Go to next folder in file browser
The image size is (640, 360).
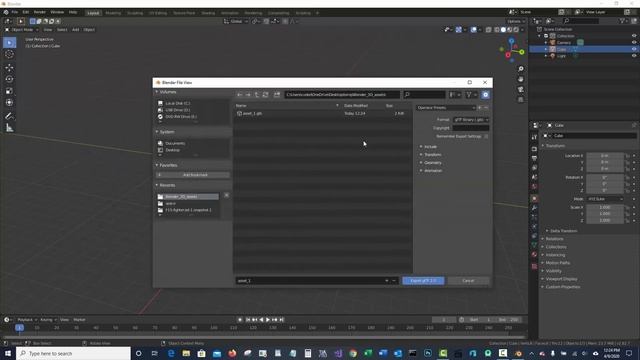point(248,95)
